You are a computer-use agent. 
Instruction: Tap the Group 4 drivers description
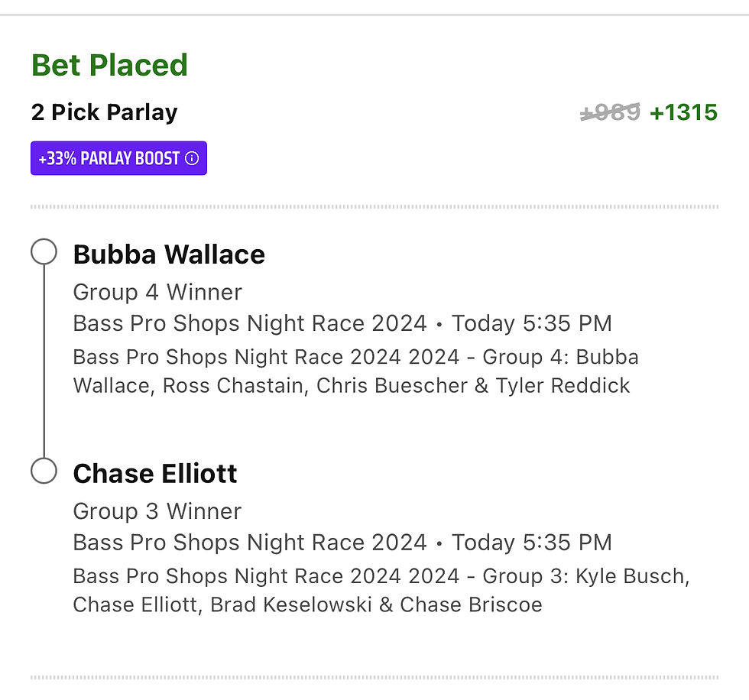pos(356,371)
